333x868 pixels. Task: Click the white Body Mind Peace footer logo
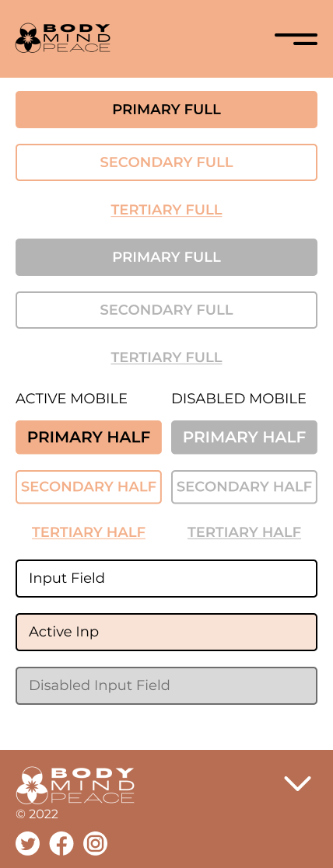75,785
